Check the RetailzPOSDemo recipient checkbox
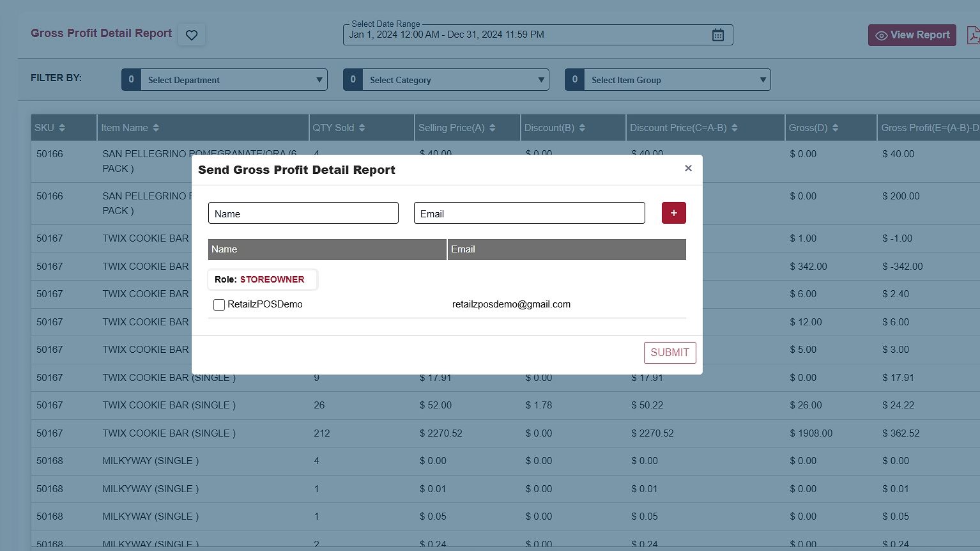Screen dimensions: 980x551 pyautogui.click(x=219, y=305)
